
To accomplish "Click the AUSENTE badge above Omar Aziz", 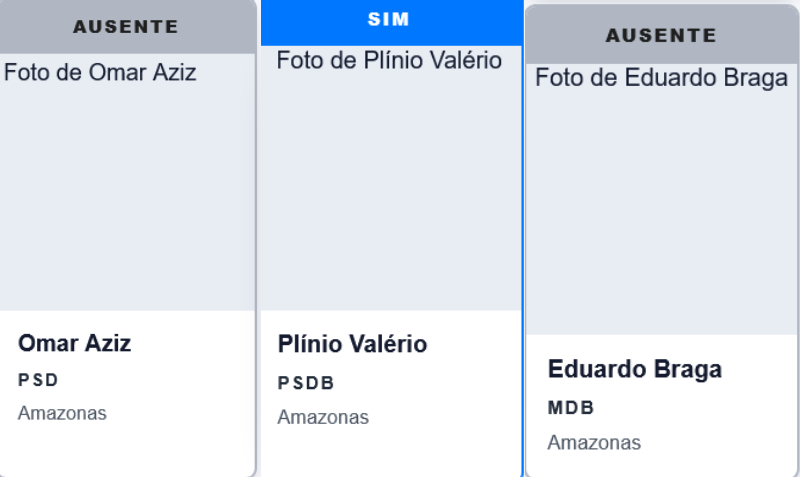I will (126, 26).
